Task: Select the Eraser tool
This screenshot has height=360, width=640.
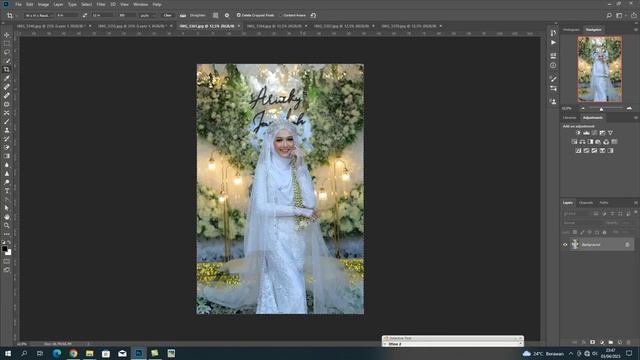Action: pyautogui.click(x=7, y=147)
